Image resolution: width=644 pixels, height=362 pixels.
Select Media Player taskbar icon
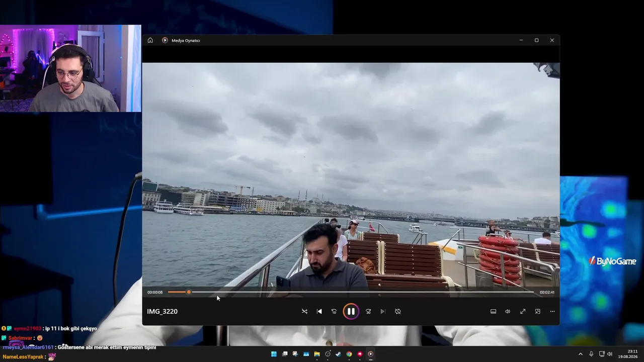[x=370, y=354]
